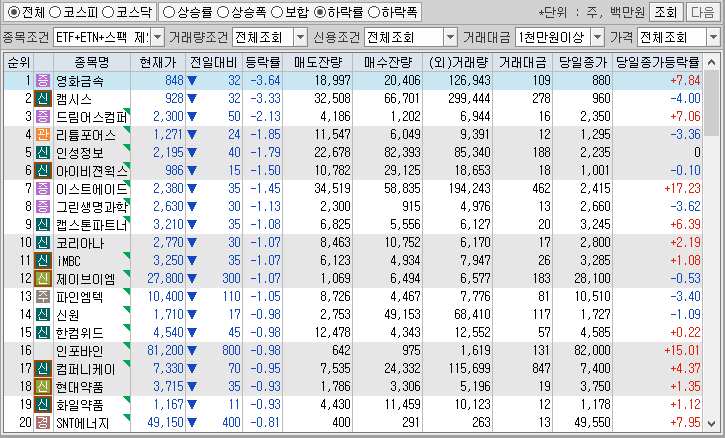Click 매도잔량 column header
725x438 pixels.
pyautogui.click(x=317, y=62)
